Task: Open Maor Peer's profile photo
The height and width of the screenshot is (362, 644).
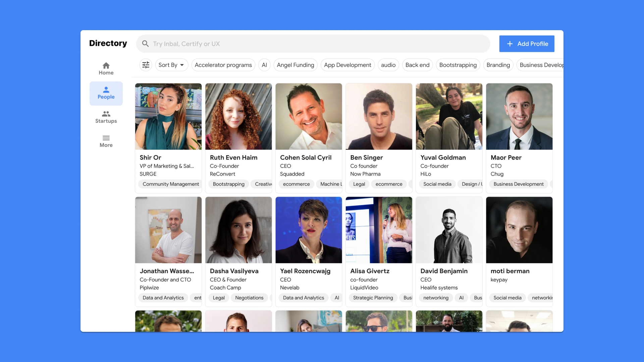Action: pyautogui.click(x=519, y=117)
